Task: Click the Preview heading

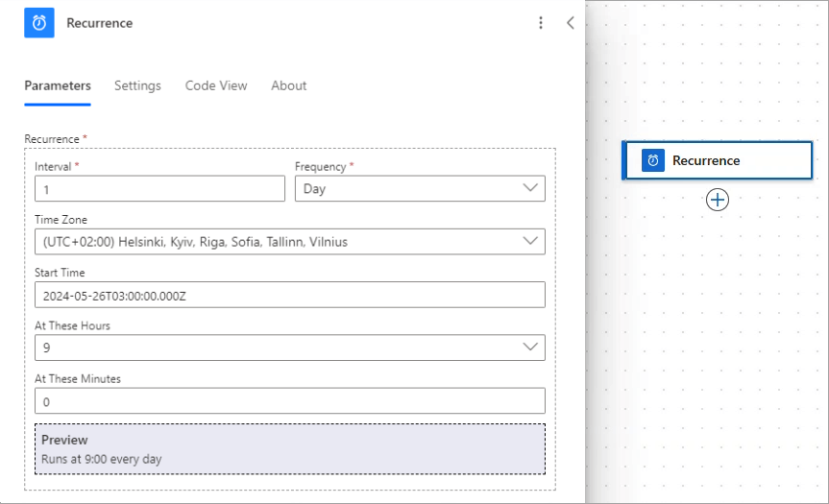Action: coord(64,440)
